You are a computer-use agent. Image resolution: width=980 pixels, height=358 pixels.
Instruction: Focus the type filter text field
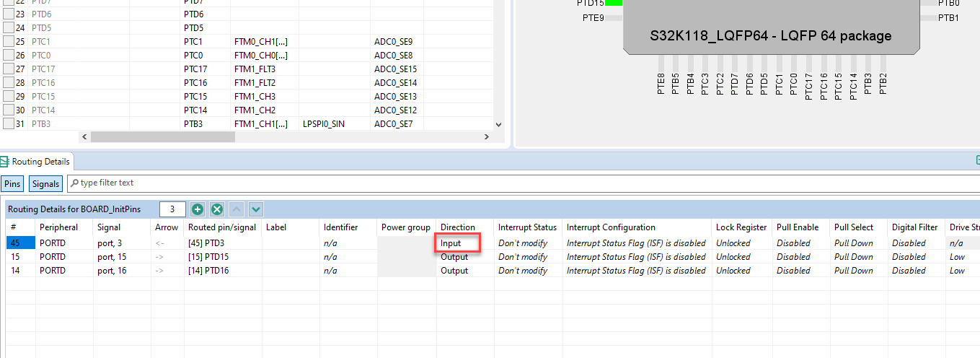523,183
